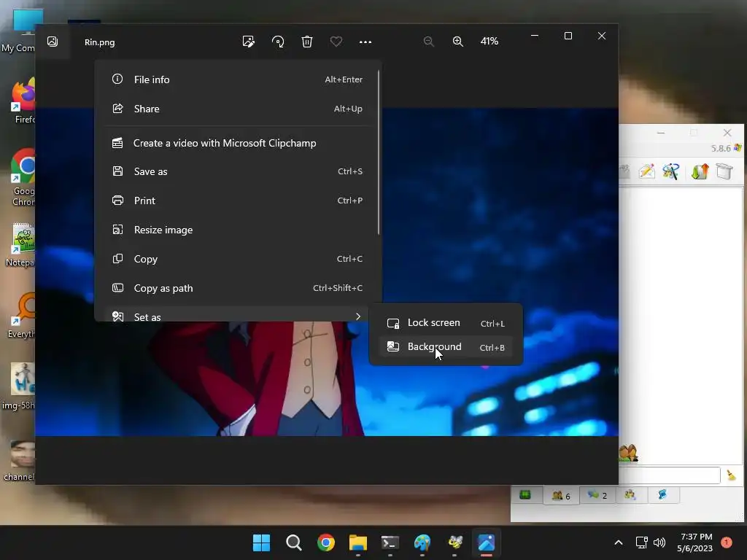The image size is (747, 560).
Task: Click the Photos app taskbar icon
Action: [487, 542]
